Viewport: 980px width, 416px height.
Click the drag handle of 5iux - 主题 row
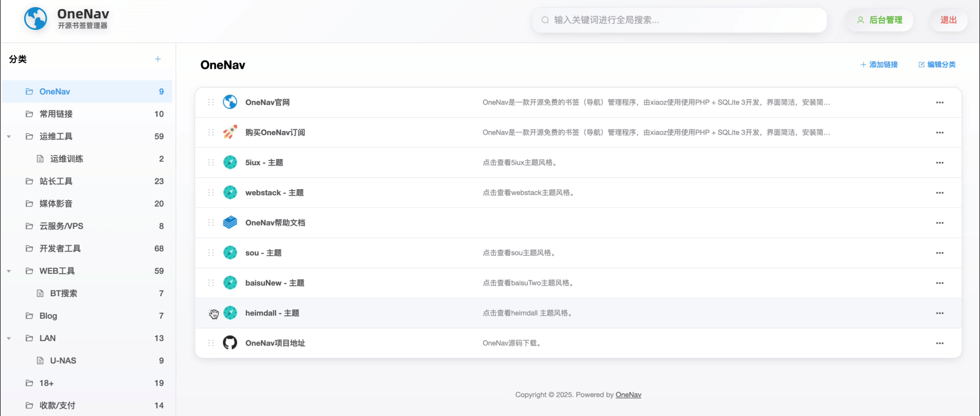211,162
